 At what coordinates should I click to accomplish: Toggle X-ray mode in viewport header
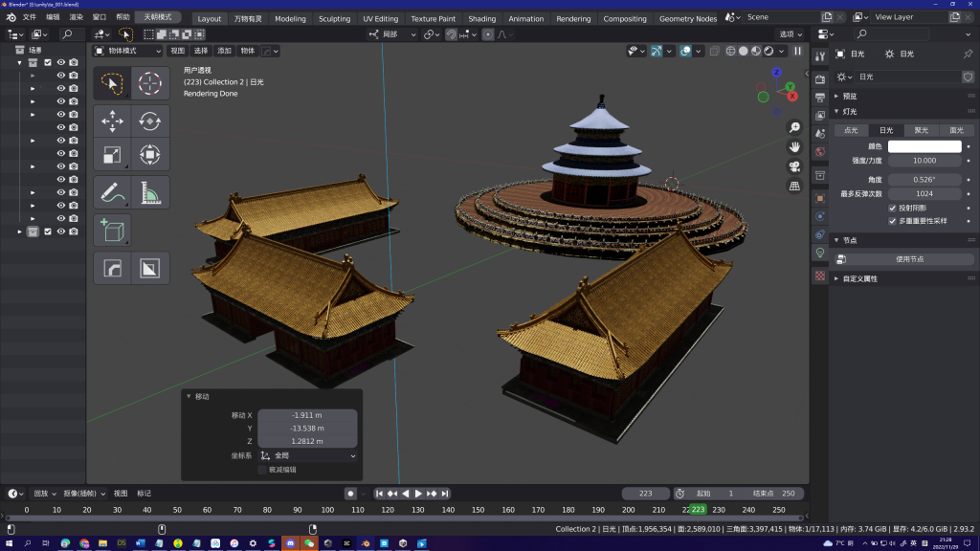(714, 52)
